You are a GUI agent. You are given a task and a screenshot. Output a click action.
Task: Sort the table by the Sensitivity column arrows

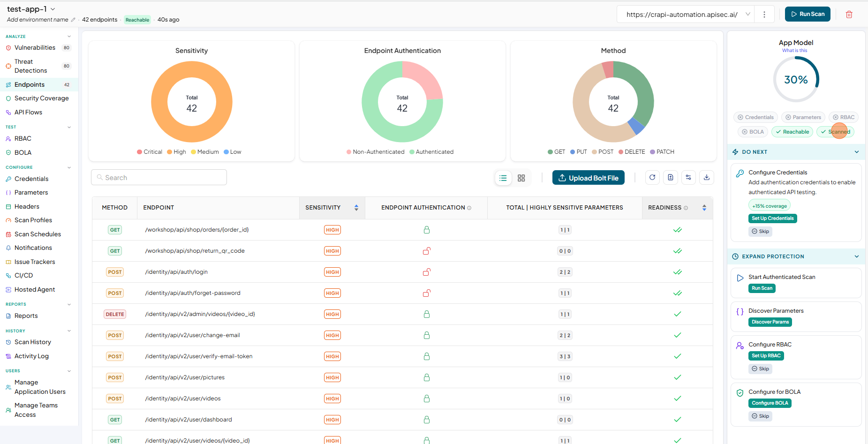tap(356, 208)
